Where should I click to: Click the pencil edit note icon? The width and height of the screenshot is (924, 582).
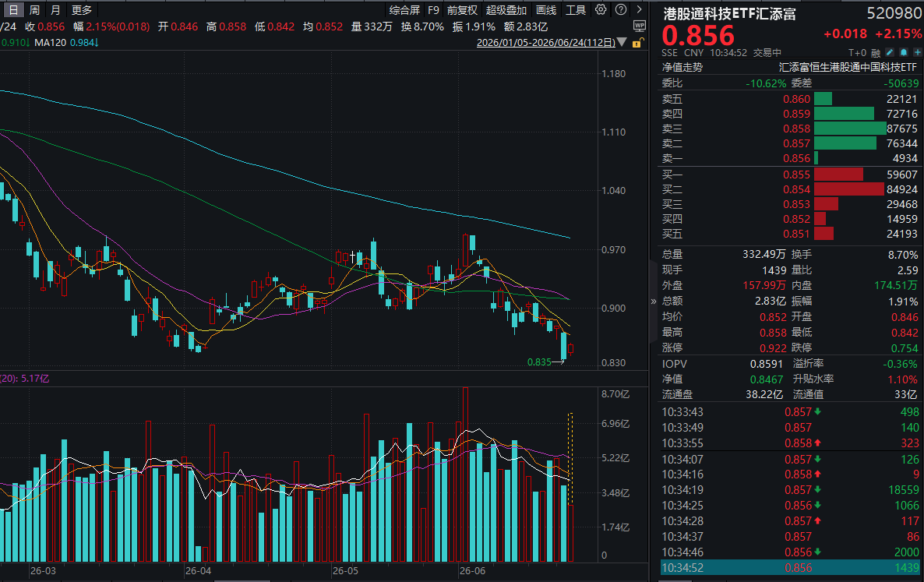[x=890, y=52]
